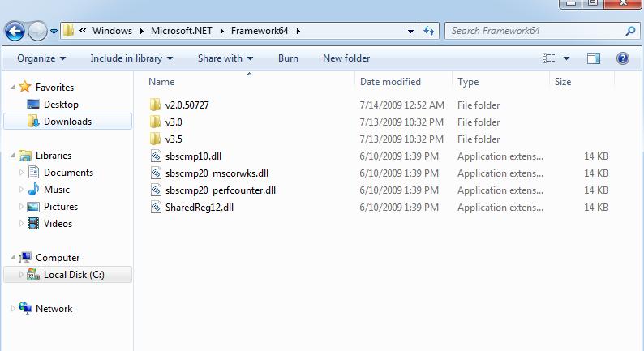
Task: Click the Refresh button
Action: point(429,31)
